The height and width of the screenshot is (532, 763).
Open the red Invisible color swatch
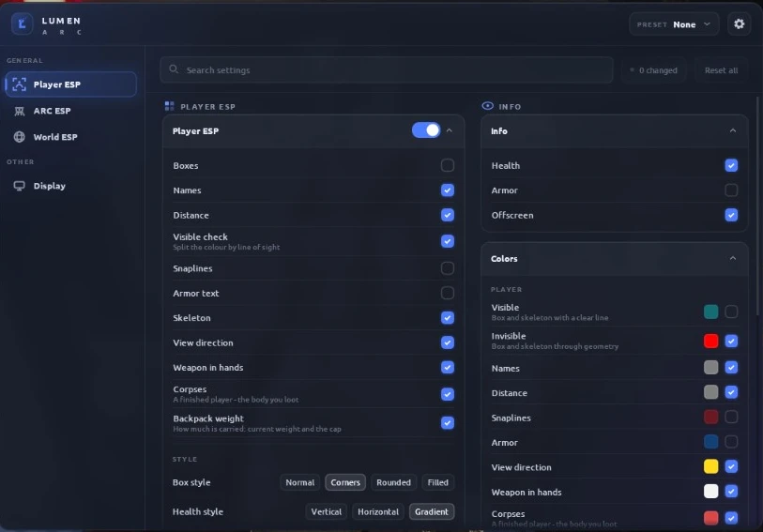click(x=710, y=341)
